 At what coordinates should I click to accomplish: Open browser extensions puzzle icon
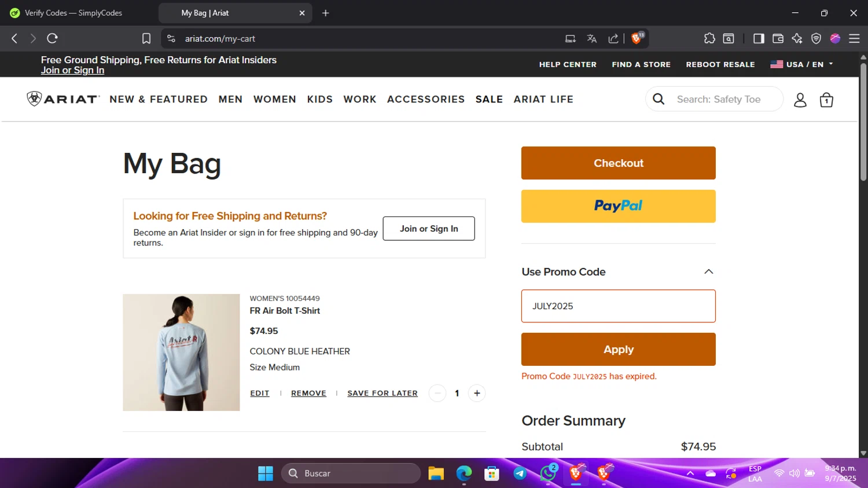click(709, 38)
